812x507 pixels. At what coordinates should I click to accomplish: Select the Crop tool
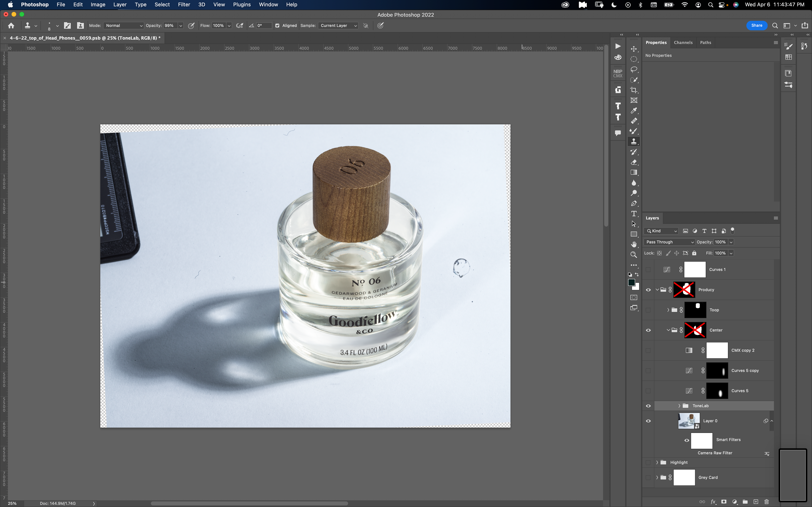(x=634, y=90)
